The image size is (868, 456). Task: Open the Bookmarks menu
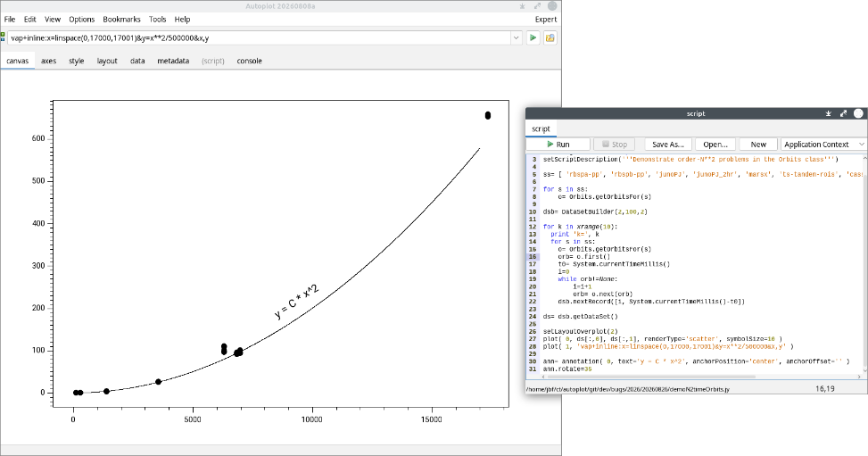[x=122, y=19]
